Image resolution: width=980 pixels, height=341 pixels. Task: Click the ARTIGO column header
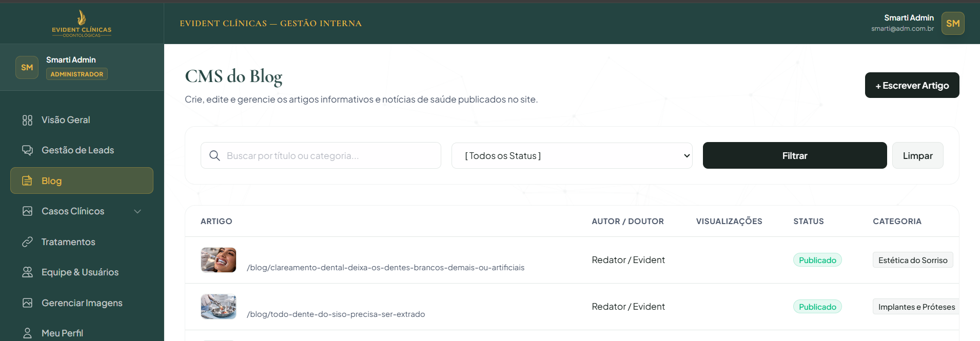point(216,221)
